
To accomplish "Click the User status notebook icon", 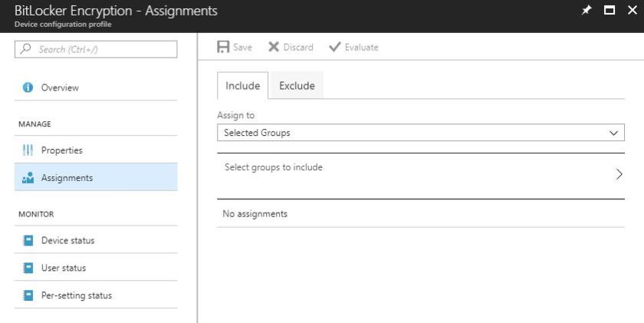I will (x=28, y=268).
